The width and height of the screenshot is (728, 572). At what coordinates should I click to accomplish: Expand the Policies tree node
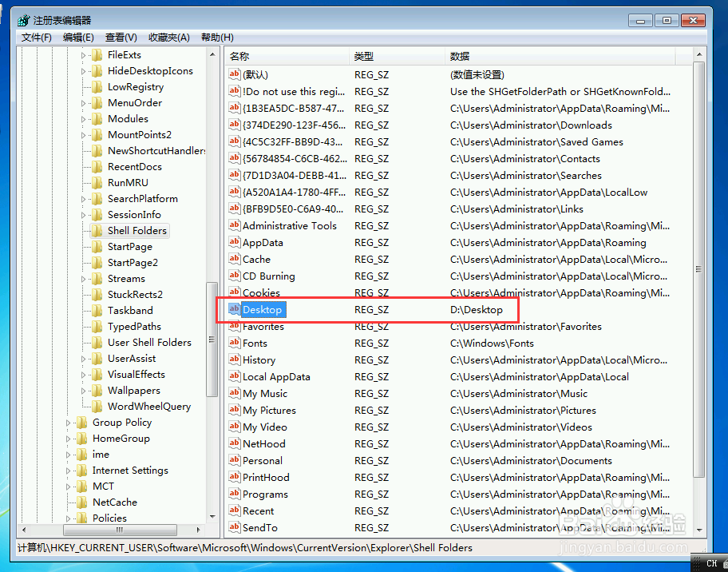pyautogui.click(x=69, y=518)
